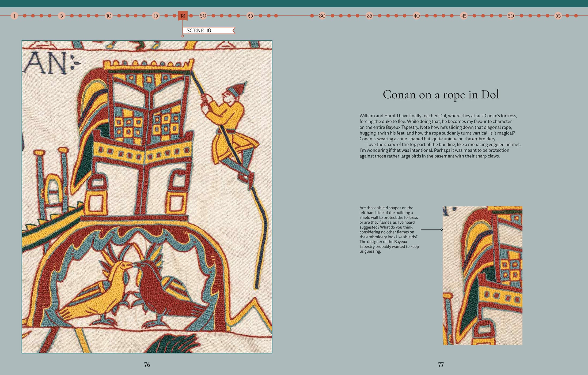
Task: Go to scene 50 on the timeline
Action: (511, 16)
